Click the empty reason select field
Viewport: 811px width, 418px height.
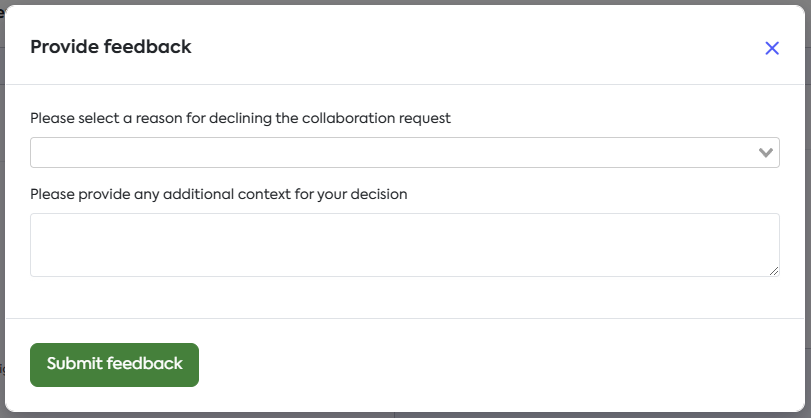pyautogui.click(x=380, y=153)
